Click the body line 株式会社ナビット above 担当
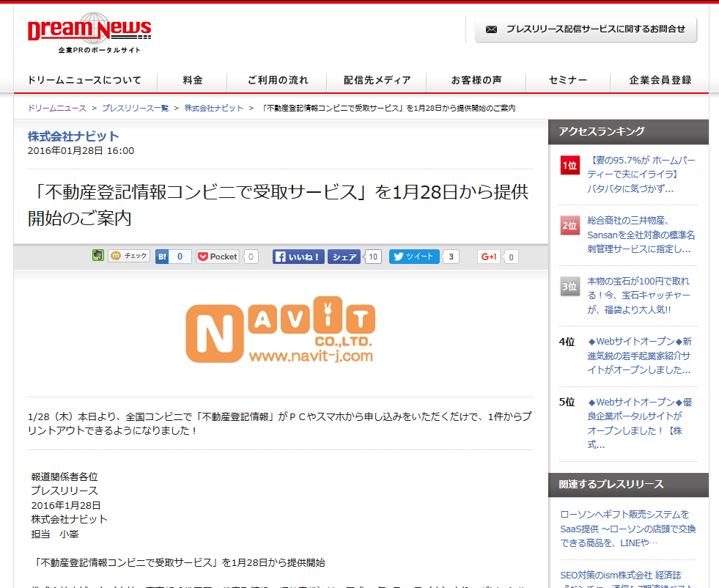719x588 pixels. point(69,520)
